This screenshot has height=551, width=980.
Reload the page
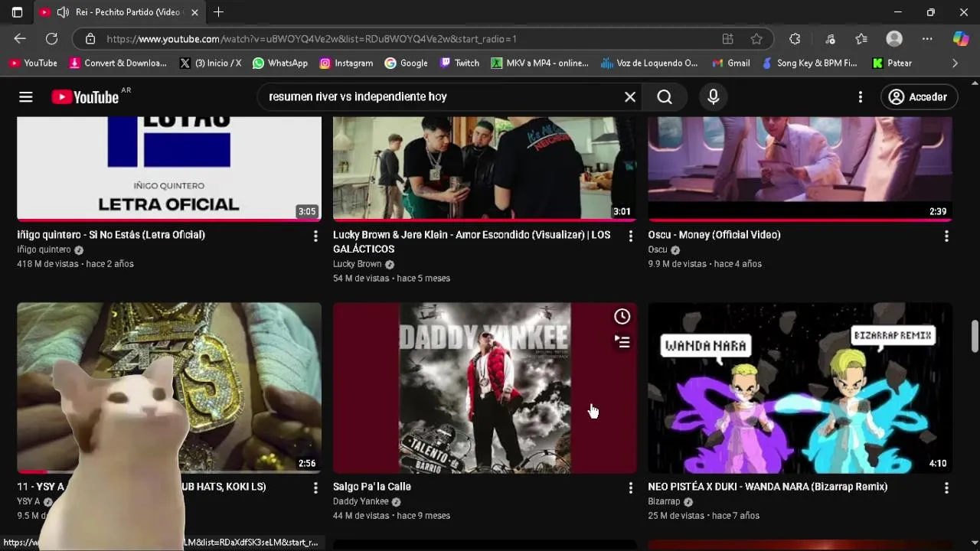(51, 39)
